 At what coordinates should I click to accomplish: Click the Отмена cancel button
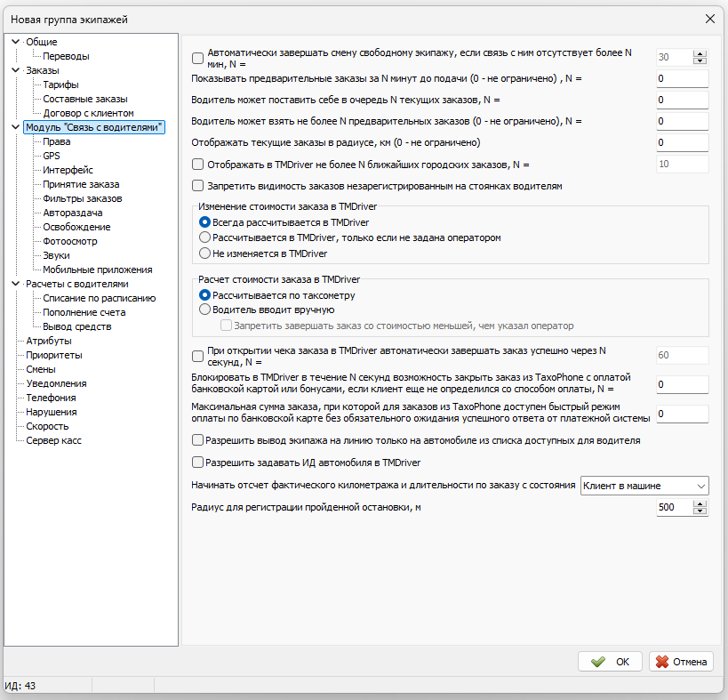[x=681, y=662]
